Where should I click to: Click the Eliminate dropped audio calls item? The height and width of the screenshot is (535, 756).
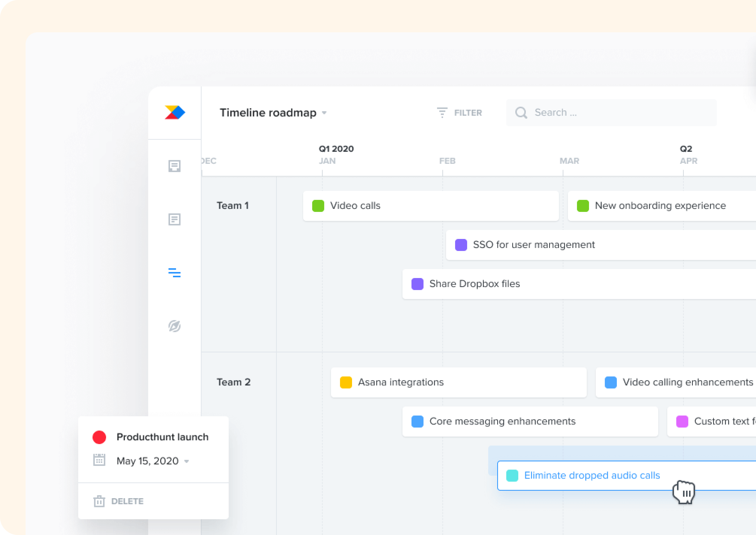point(592,475)
